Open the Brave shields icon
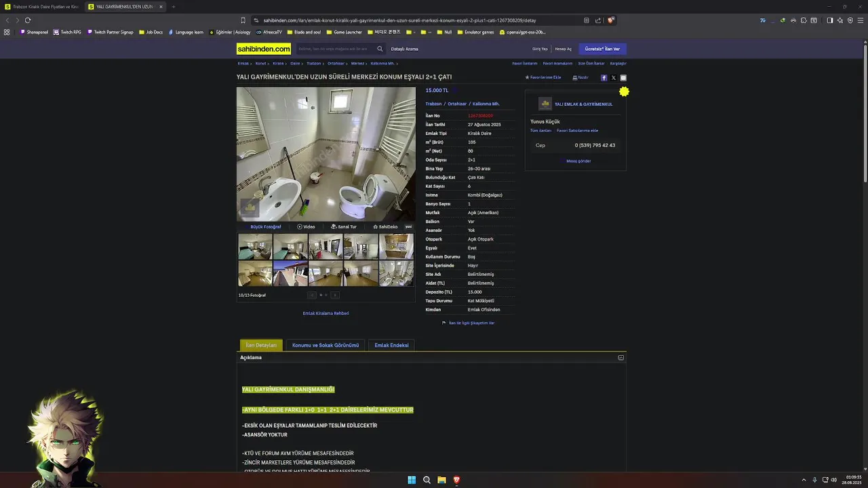This screenshot has width=868, height=488. (x=610, y=20)
